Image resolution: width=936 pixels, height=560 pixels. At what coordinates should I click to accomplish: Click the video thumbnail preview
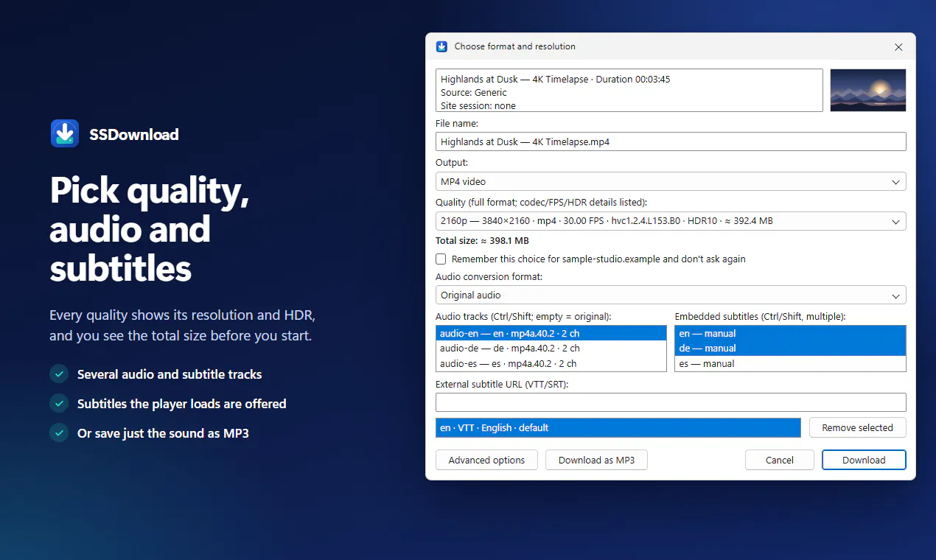click(868, 90)
